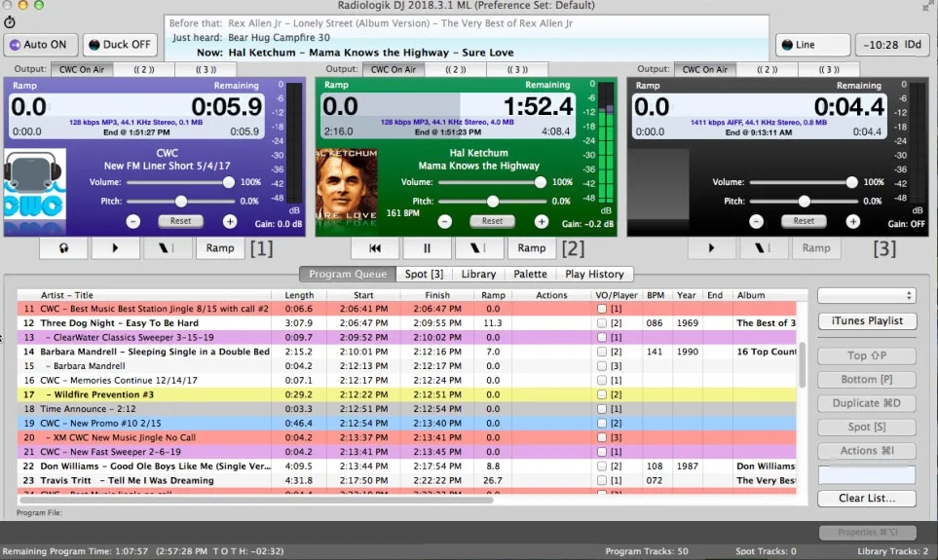Click the Artist – Title column header

click(x=144, y=295)
